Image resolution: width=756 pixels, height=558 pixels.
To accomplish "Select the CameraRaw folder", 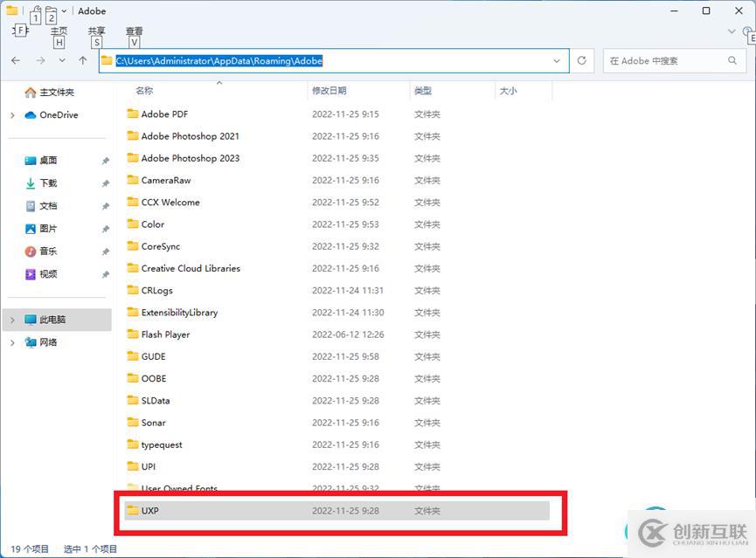I will (166, 180).
